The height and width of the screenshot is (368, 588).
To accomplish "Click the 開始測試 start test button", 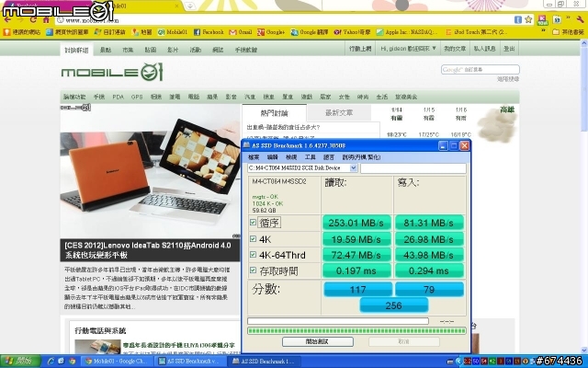I will [x=317, y=341].
